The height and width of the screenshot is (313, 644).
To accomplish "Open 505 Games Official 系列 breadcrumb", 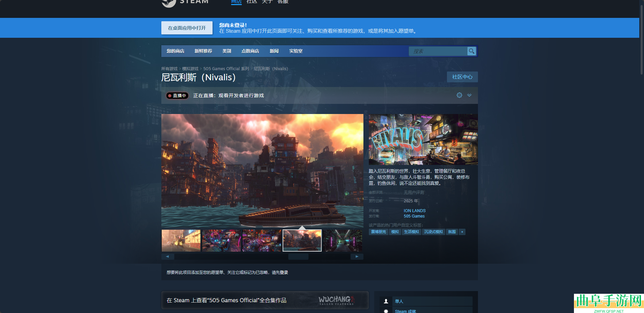I will point(226,69).
